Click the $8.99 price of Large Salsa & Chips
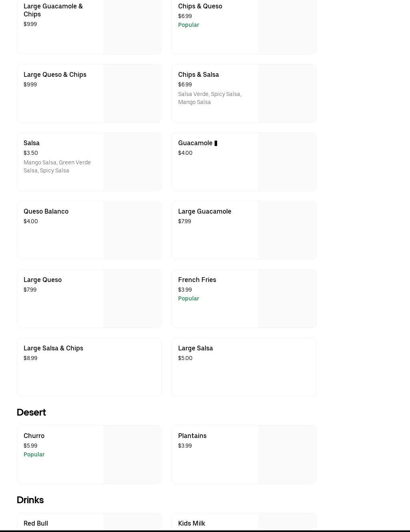Screen dimensions: 410x532 [x=30, y=358]
